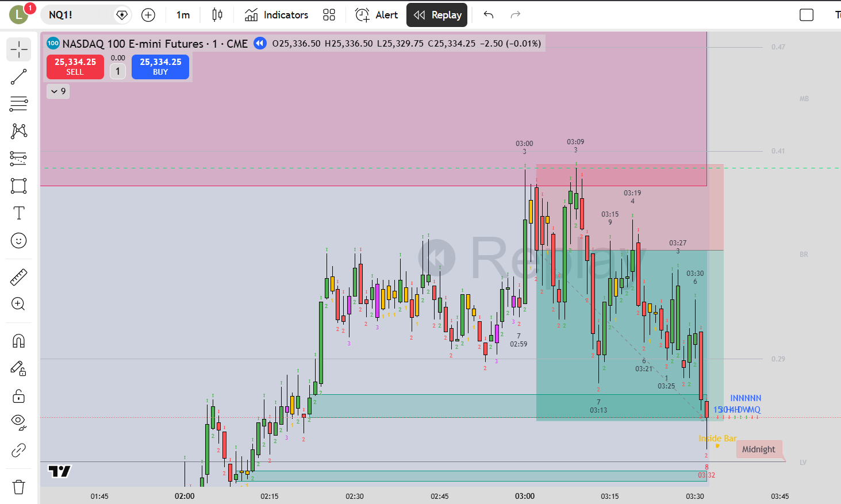Select the crosshair cursor tool
This screenshot has height=504, width=841.
click(19, 49)
